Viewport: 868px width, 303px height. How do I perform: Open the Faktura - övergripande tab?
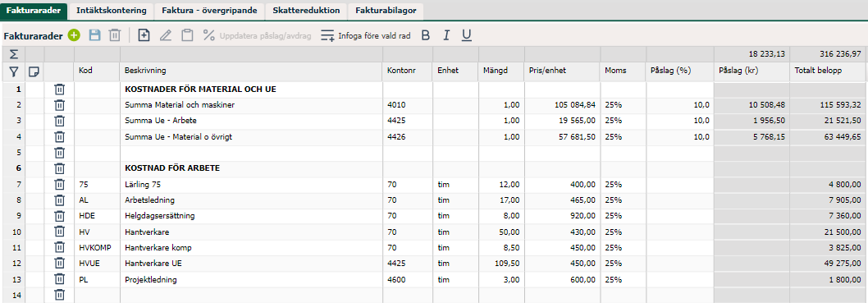point(208,11)
